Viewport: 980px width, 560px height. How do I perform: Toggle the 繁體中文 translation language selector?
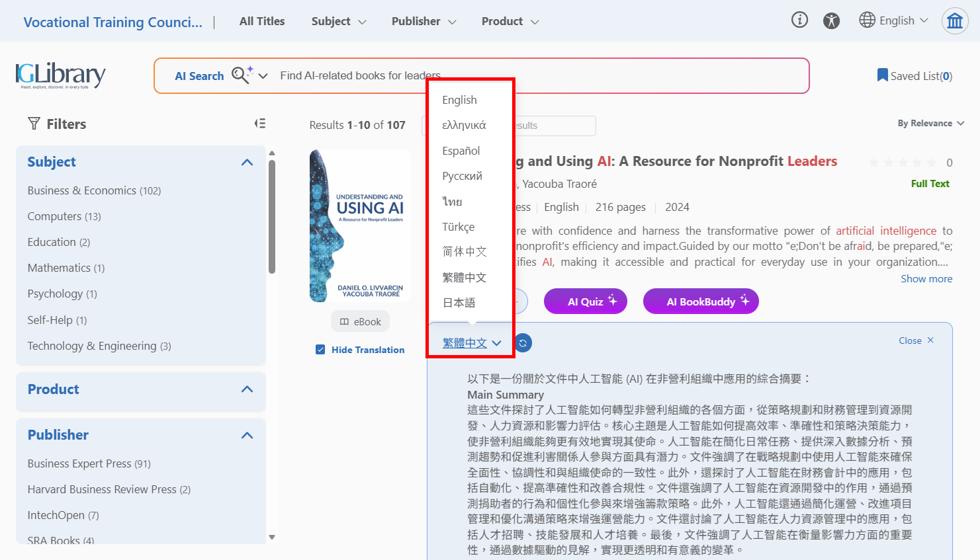pyautogui.click(x=472, y=343)
